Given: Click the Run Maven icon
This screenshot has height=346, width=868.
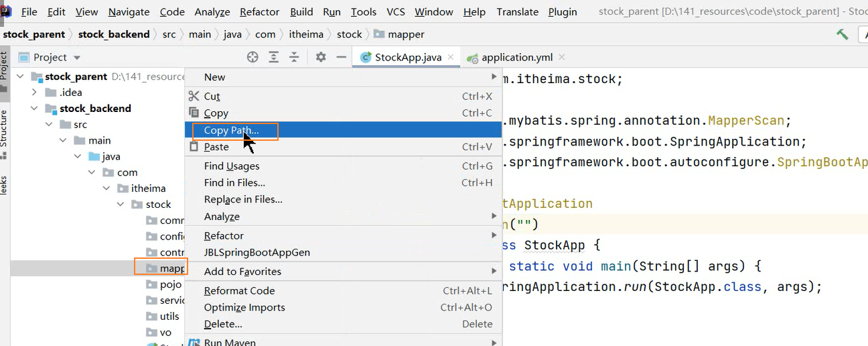Looking at the screenshot, I should point(194,342).
